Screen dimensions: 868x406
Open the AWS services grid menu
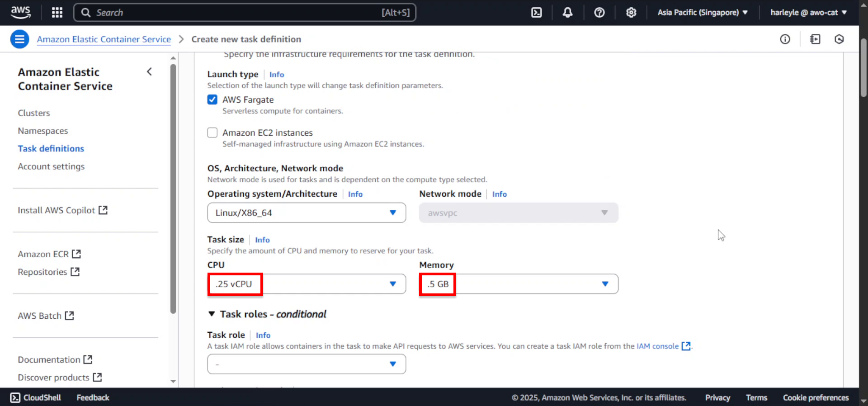tap(57, 12)
